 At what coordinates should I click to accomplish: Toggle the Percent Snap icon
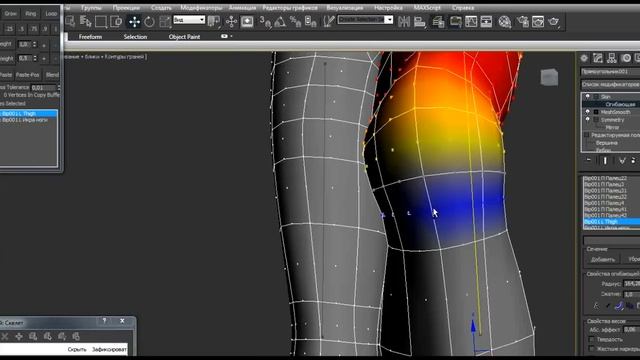[x=295, y=22]
